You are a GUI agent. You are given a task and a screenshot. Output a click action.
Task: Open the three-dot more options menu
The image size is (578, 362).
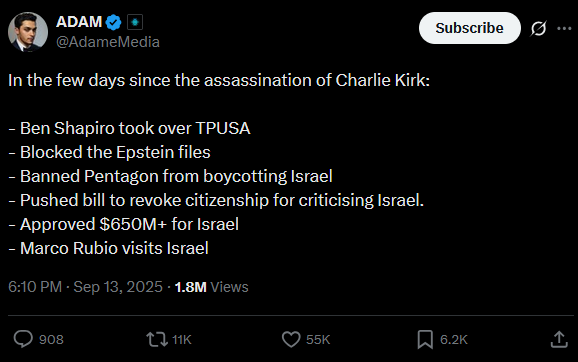point(564,28)
